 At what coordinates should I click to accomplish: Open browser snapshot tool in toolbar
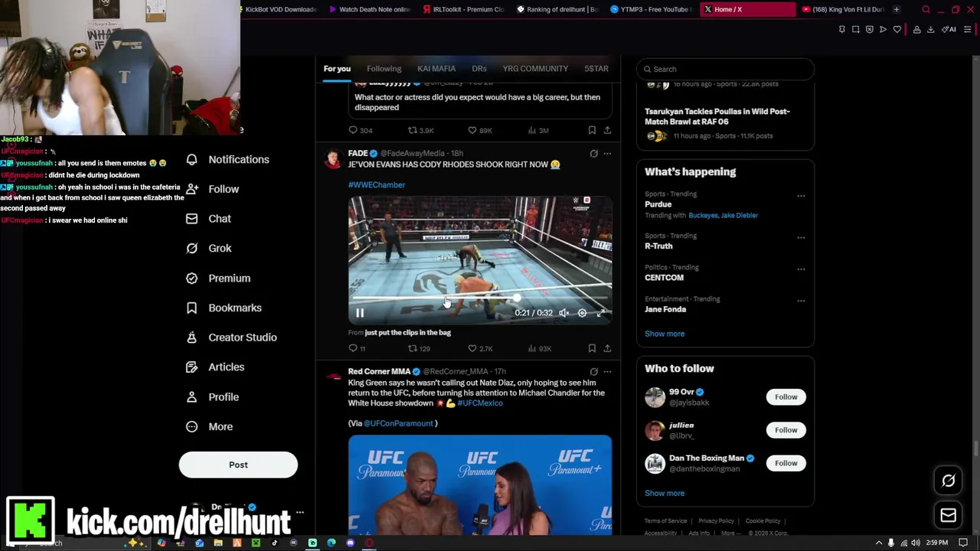(x=855, y=30)
